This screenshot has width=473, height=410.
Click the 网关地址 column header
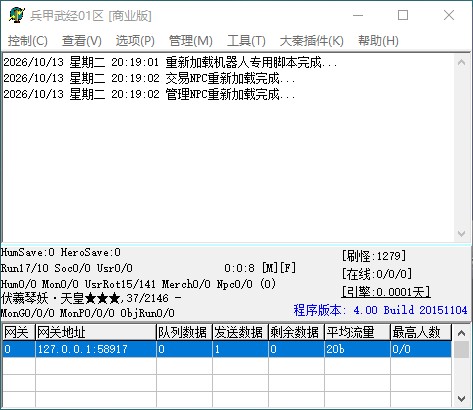[96, 332]
